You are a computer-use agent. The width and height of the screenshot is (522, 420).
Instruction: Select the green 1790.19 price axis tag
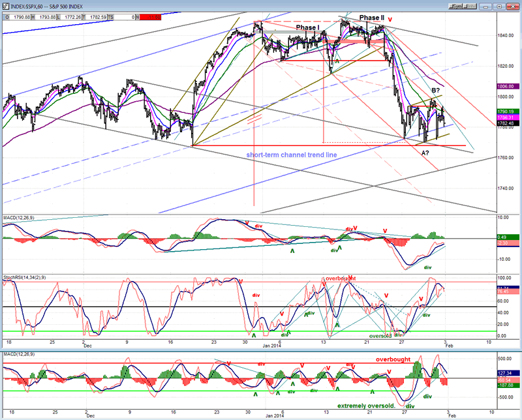(x=507, y=112)
